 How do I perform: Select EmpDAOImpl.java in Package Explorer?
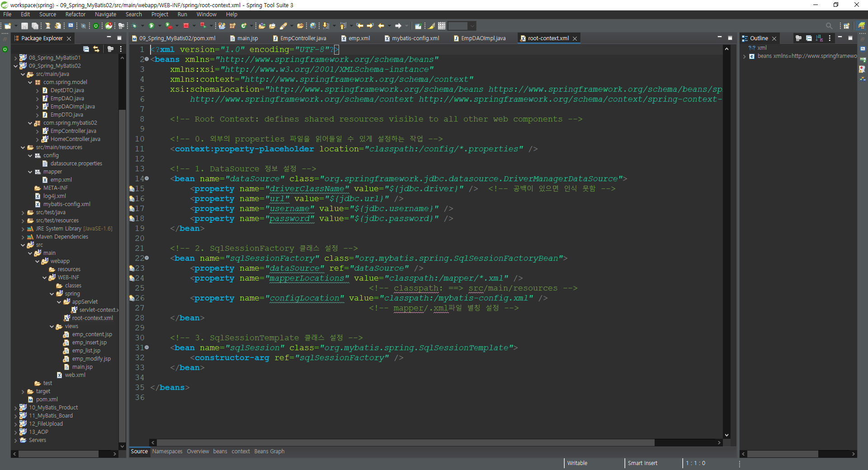(x=73, y=107)
